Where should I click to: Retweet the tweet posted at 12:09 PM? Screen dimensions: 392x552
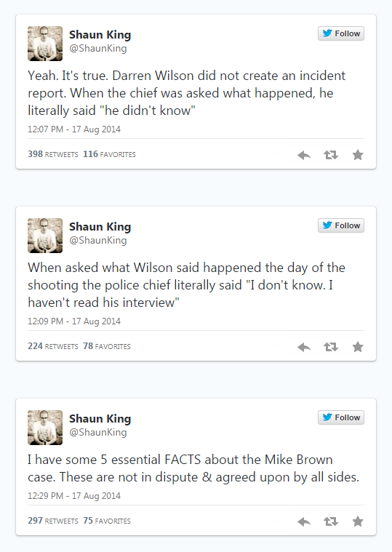point(331,347)
